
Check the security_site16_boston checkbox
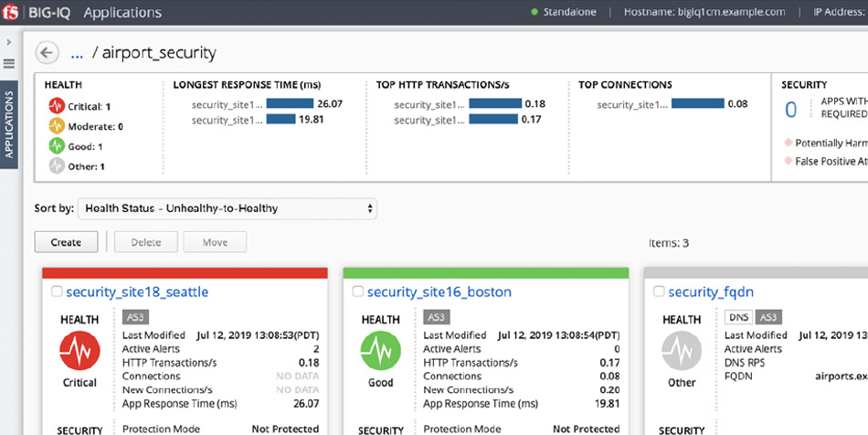[x=357, y=292]
